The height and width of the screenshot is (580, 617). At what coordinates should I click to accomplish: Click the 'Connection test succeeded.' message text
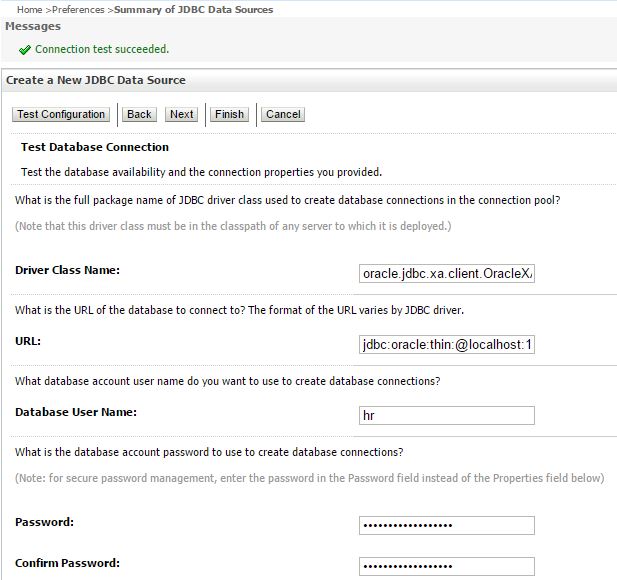(x=102, y=49)
